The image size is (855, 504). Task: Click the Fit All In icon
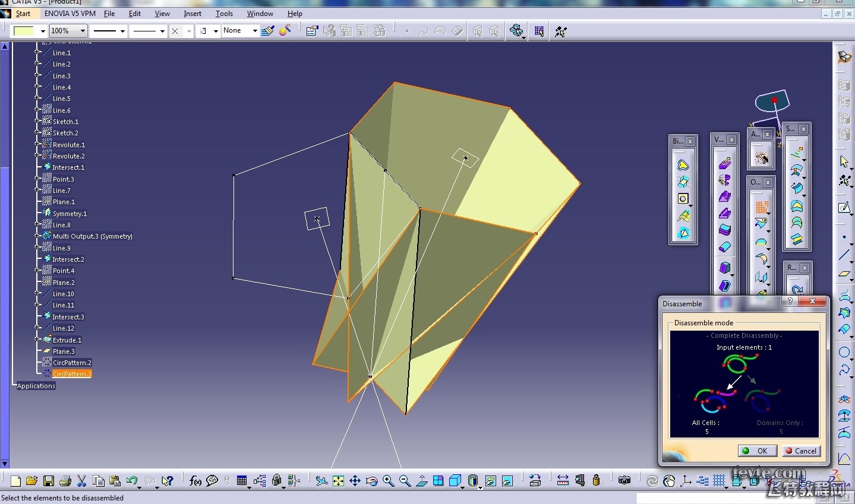pos(338,481)
